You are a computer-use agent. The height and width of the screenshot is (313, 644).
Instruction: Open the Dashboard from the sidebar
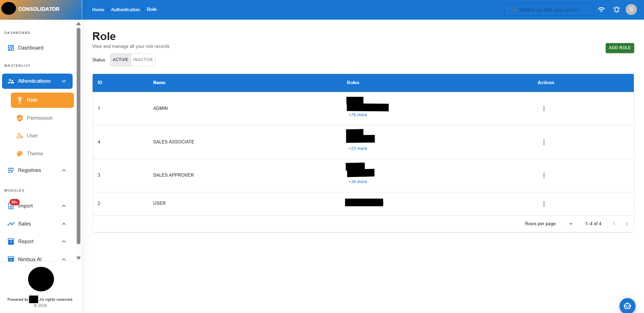point(31,47)
